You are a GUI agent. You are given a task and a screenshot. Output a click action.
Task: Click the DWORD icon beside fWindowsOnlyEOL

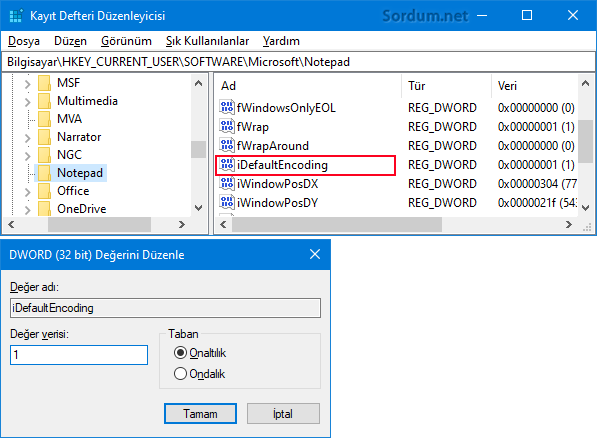[227, 107]
